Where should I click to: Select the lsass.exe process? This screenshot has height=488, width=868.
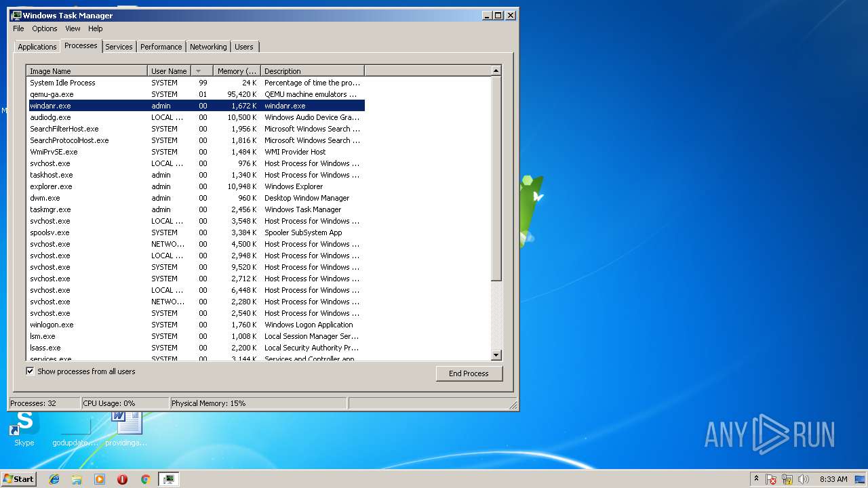(x=197, y=348)
